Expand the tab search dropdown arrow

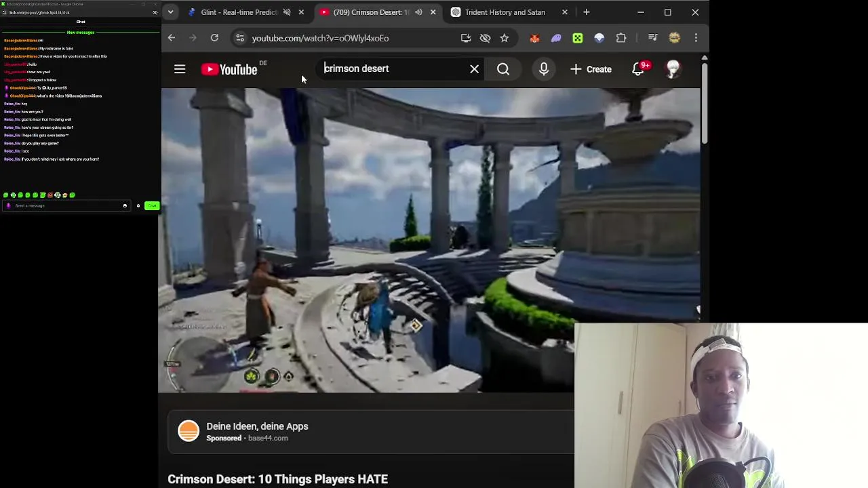(171, 12)
